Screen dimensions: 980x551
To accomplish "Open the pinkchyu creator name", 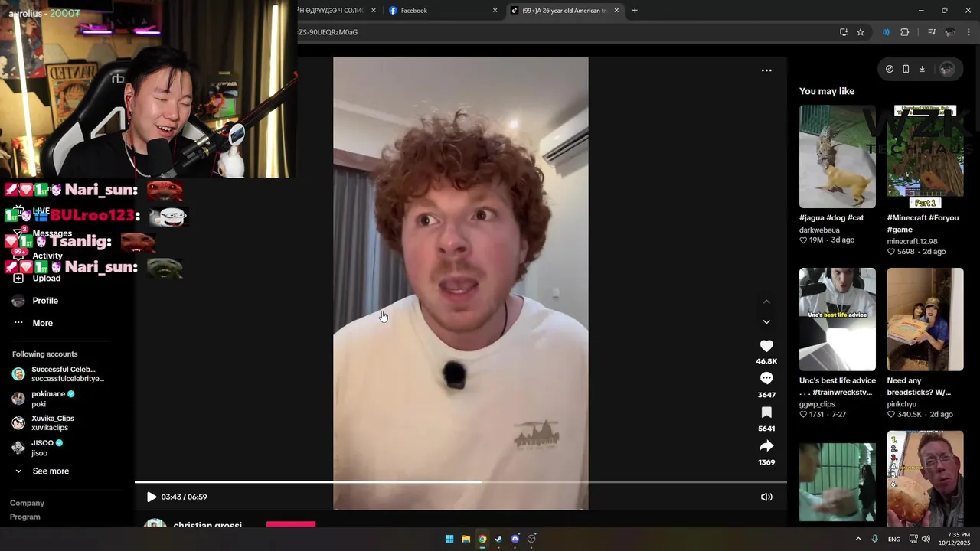I will click(902, 404).
